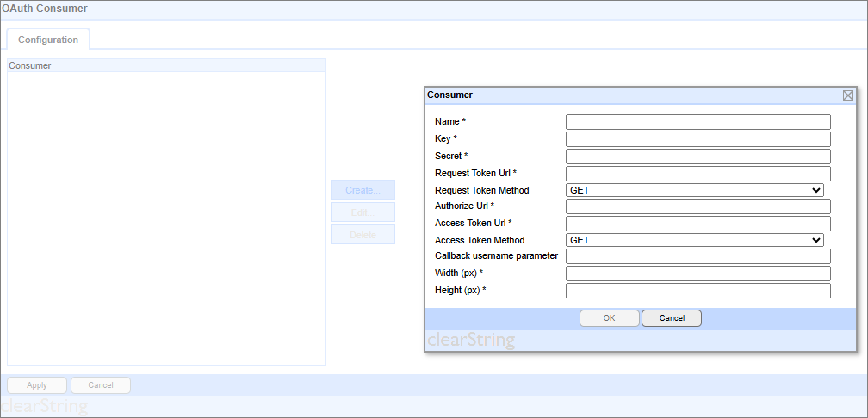The width and height of the screenshot is (868, 418).
Task: Close the Consumer dialog with X icon
Action: [x=847, y=95]
